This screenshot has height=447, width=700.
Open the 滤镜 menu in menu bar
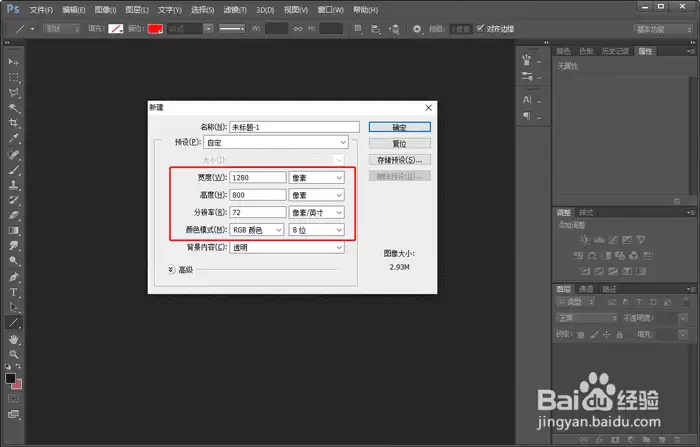pyautogui.click(x=235, y=10)
